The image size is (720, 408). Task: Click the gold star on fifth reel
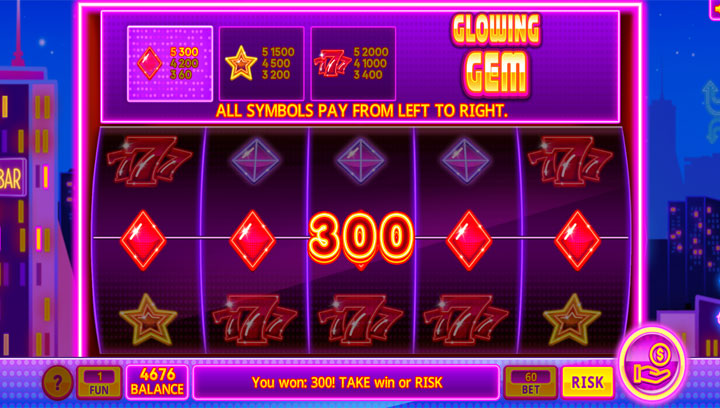571,320
